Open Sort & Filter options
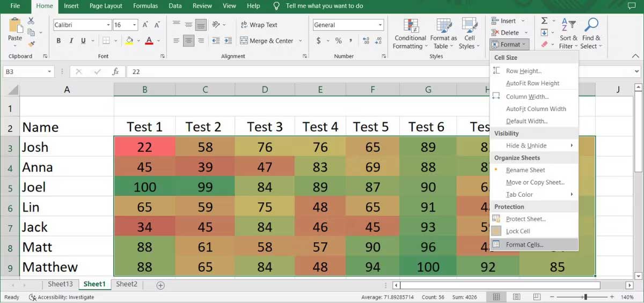Image resolution: width=644 pixels, height=303 pixels. pos(568,34)
